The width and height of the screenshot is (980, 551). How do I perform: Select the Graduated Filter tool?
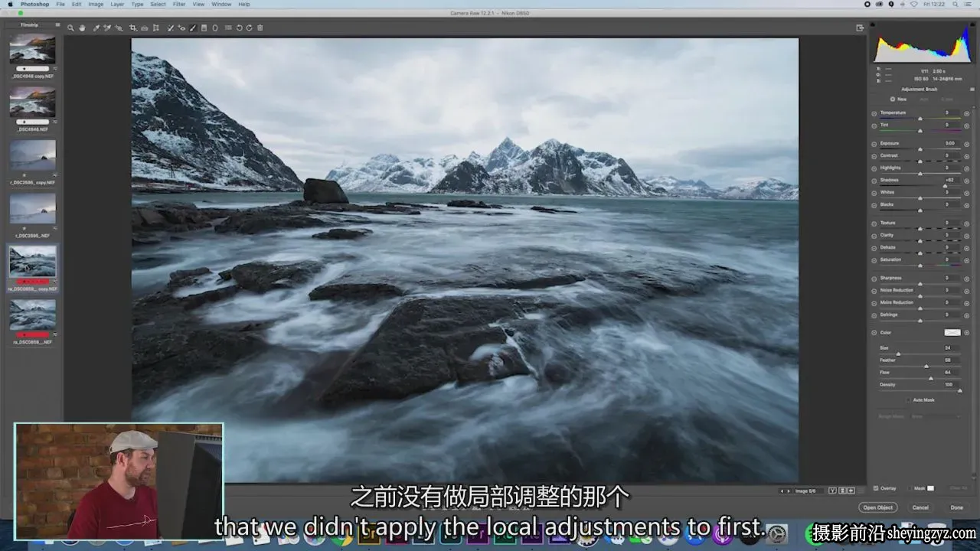204,28
